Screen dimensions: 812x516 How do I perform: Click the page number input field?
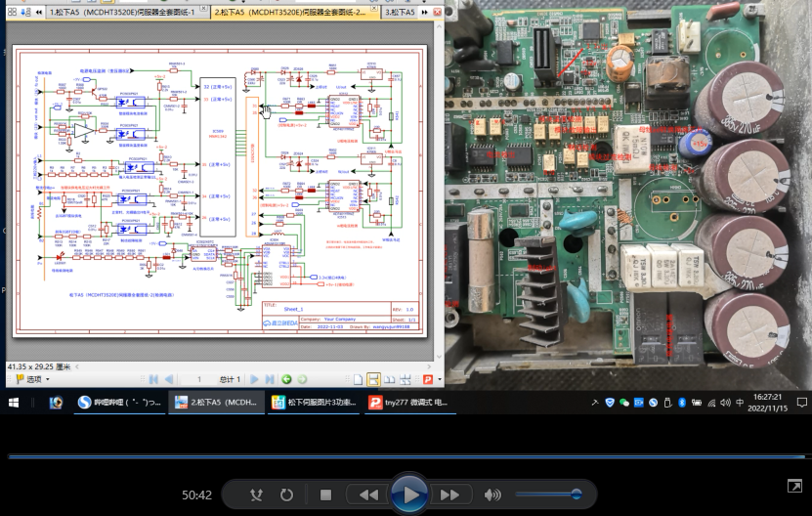pyautogui.click(x=198, y=379)
